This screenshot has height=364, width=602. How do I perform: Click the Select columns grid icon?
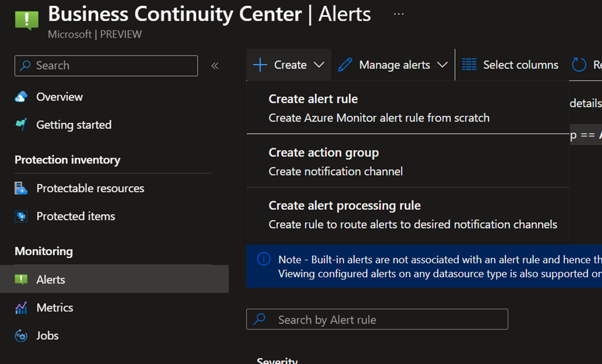click(469, 65)
